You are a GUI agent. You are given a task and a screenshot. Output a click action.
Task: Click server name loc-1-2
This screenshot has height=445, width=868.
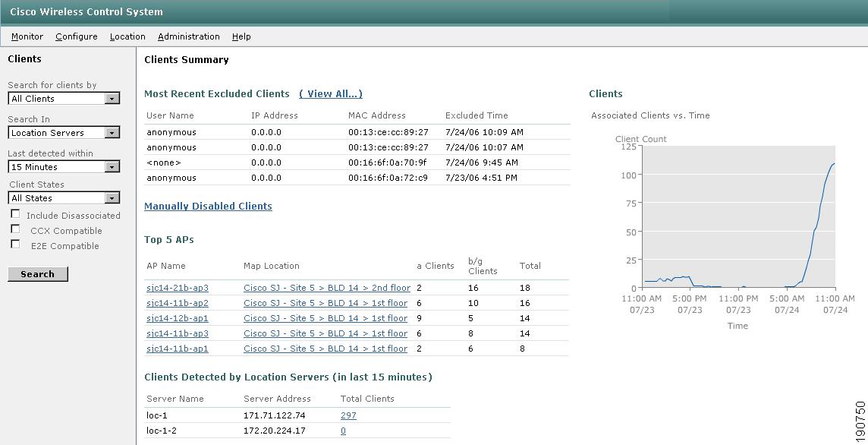tap(162, 431)
